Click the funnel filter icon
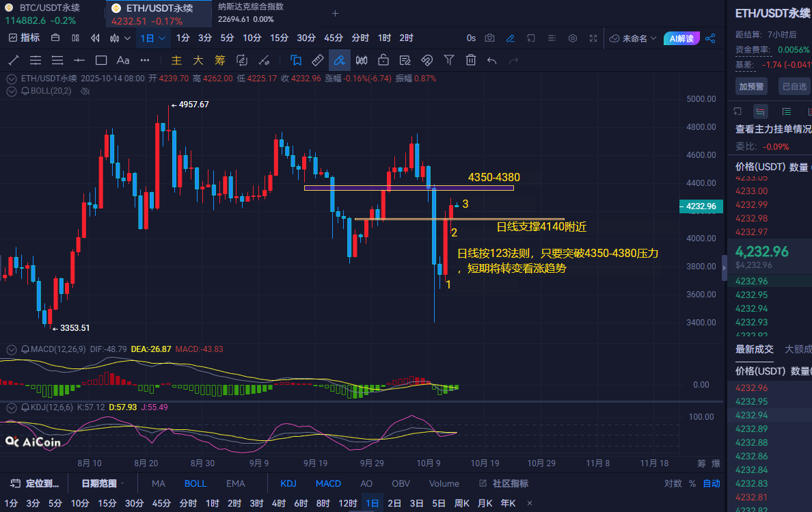The height and width of the screenshot is (512, 812). point(449,61)
